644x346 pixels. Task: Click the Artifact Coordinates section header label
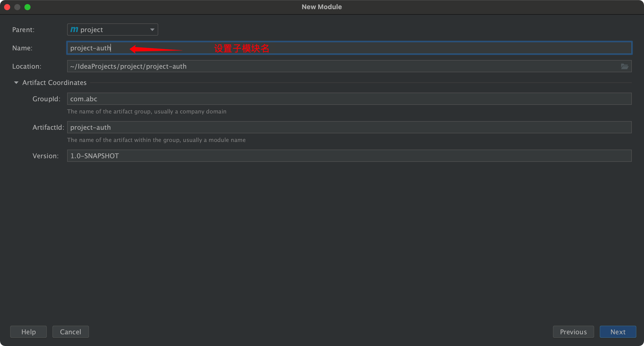tap(54, 83)
